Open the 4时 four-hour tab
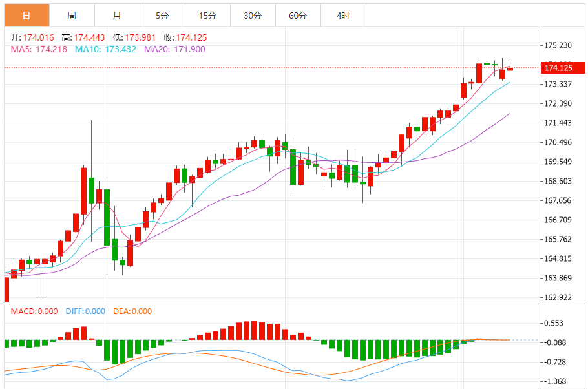Viewport: 588px width, 389px height. point(343,16)
